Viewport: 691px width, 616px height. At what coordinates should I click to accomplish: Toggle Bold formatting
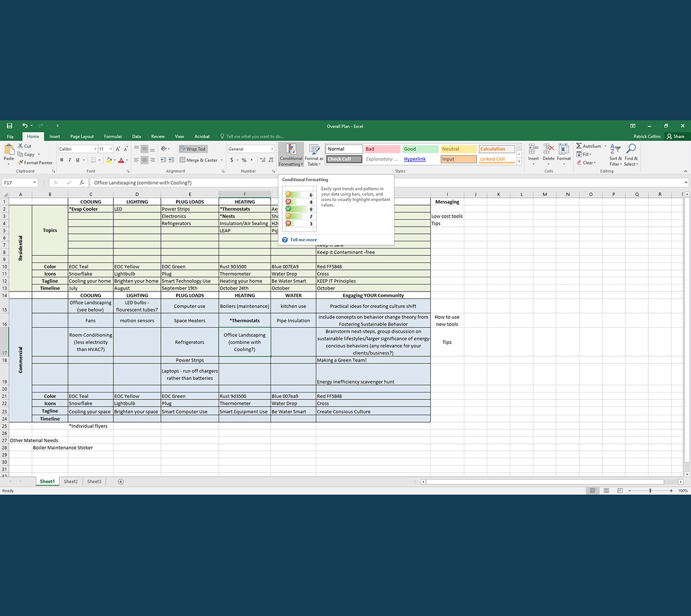[x=62, y=160]
